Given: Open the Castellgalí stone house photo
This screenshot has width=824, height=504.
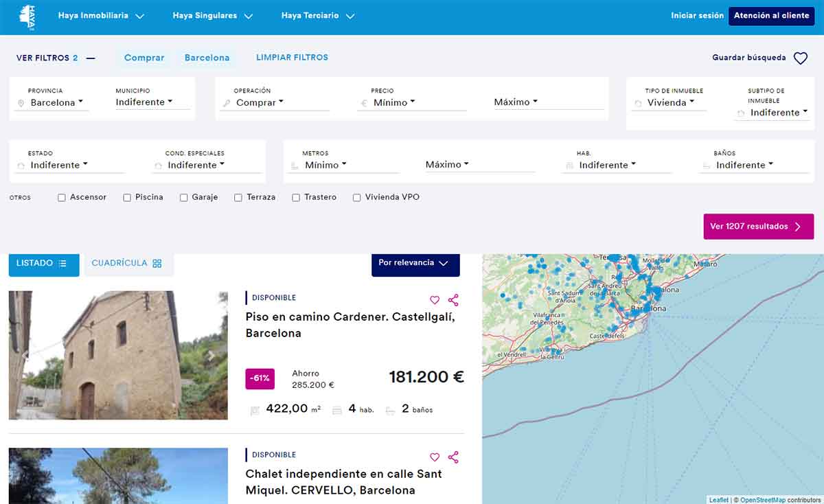Looking at the screenshot, I should coord(118,355).
